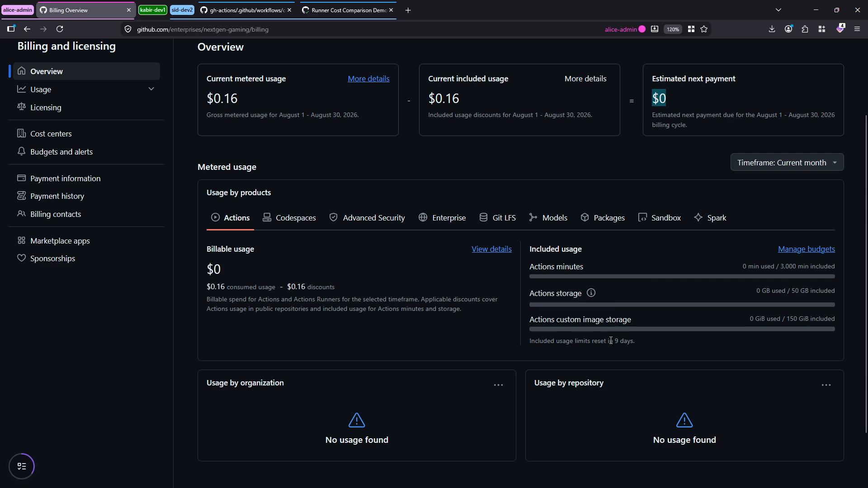This screenshot has height=488, width=868.
Task: Click the 120% zoom level indicator
Action: click(673, 29)
